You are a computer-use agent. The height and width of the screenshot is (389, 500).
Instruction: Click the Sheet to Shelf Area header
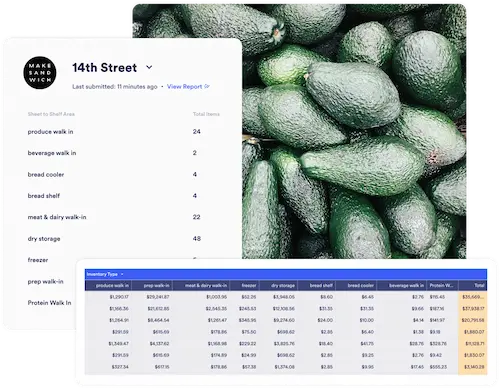coord(51,114)
